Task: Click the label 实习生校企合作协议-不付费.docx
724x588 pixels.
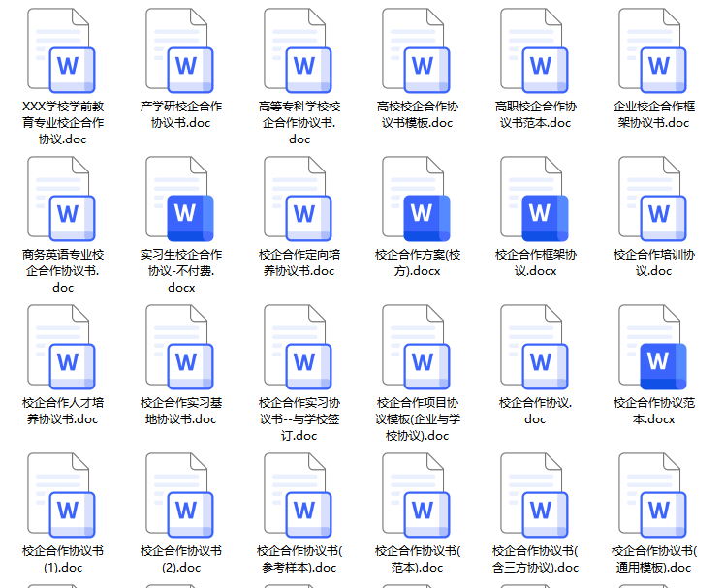Action: click(181, 271)
